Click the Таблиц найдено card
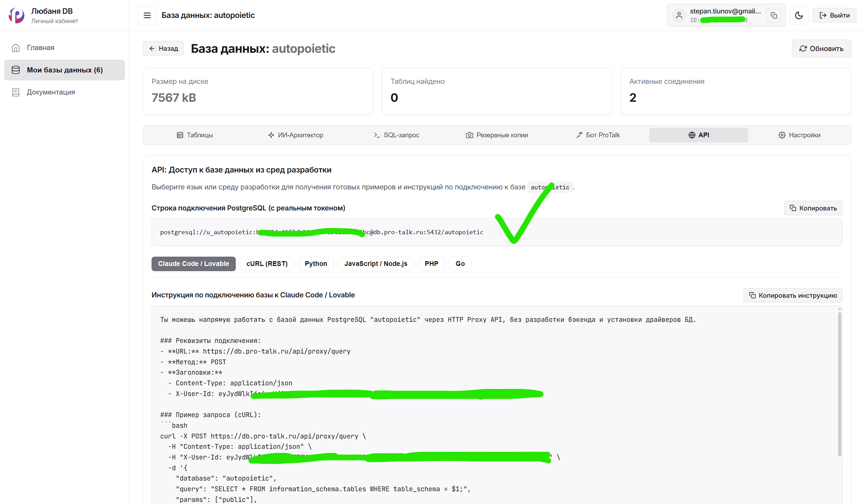The height and width of the screenshot is (504, 862). [x=497, y=91]
